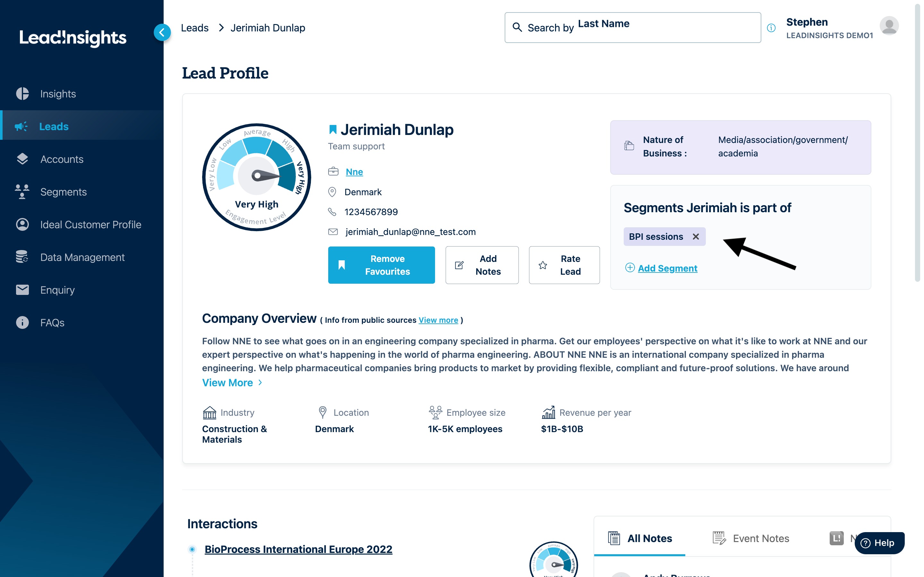The height and width of the screenshot is (577, 924).
Task: Click the Rate Lead star button
Action: coord(564,265)
